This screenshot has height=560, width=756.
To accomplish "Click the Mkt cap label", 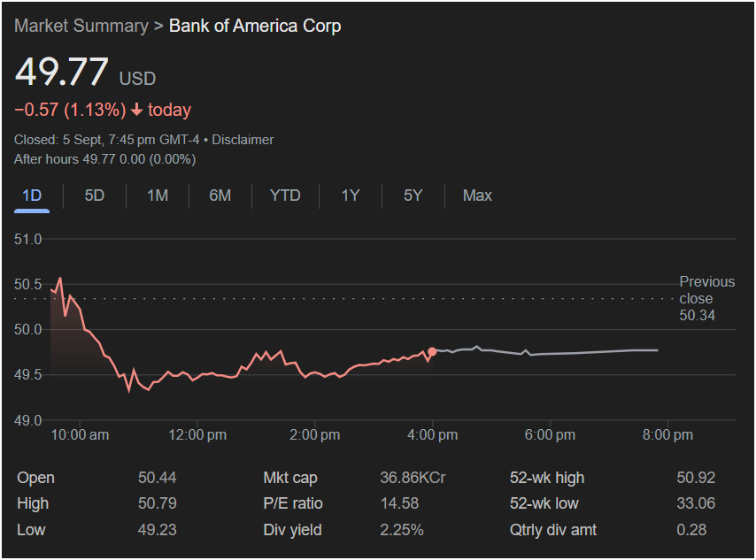I will point(290,478).
